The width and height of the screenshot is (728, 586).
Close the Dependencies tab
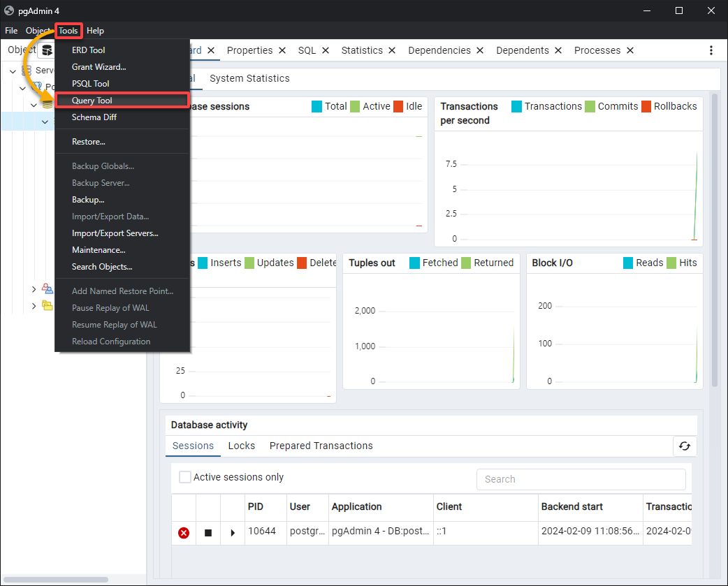click(480, 50)
